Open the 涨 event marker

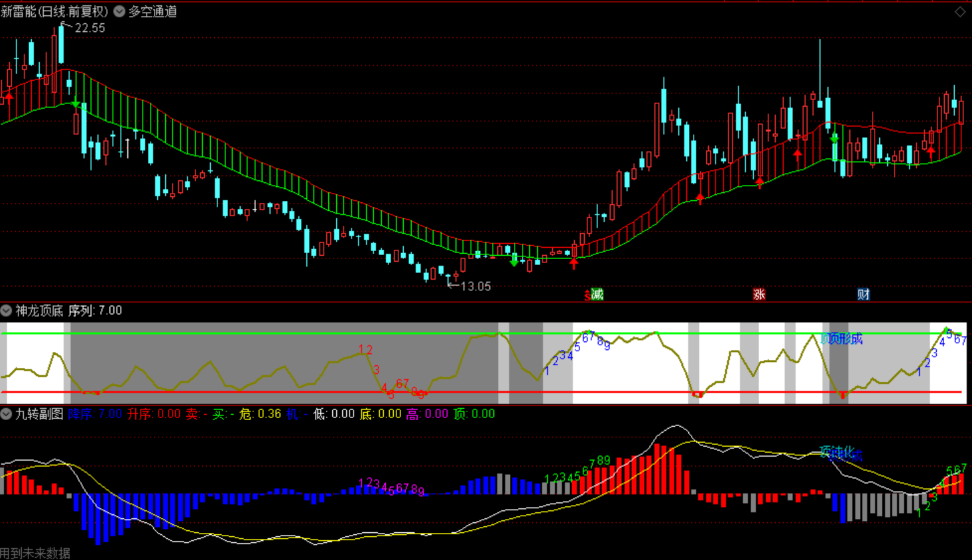pyautogui.click(x=759, y=294)
